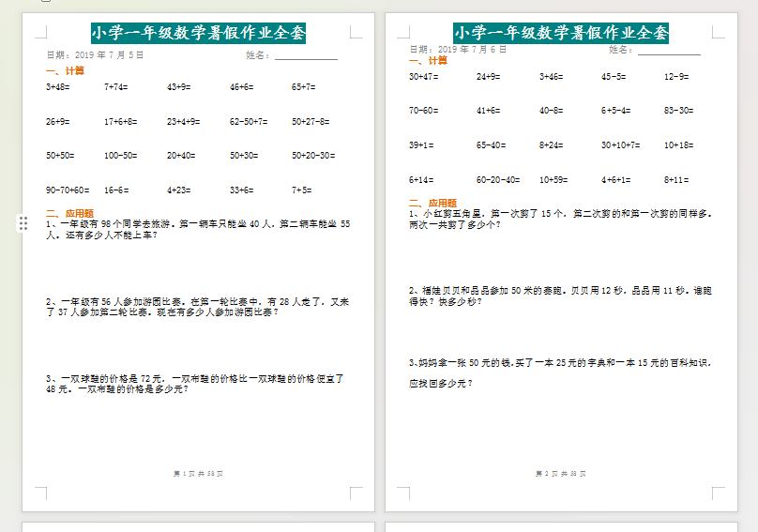Click the problem '65+7='
The height and width of the screenshot is (532, 758).
[x=304, y=87]
